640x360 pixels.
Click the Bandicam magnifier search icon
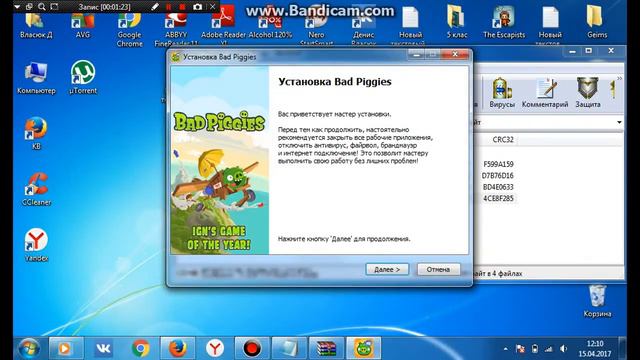tap(42, 7)
